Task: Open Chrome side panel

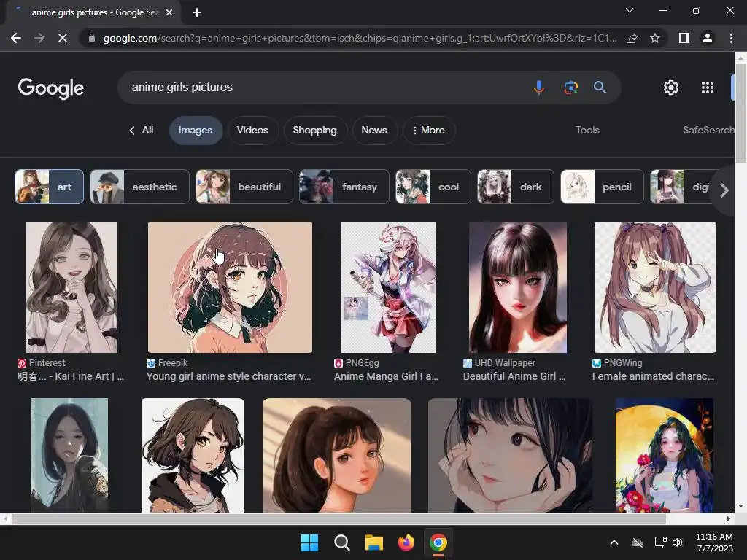Action: [684, 38]
